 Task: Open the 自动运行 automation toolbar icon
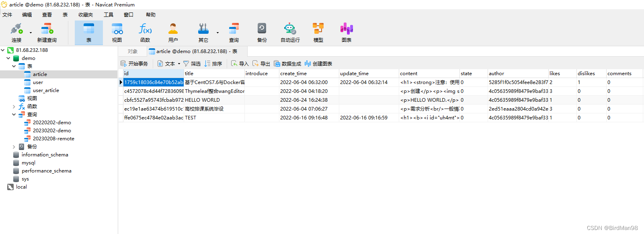290,33
